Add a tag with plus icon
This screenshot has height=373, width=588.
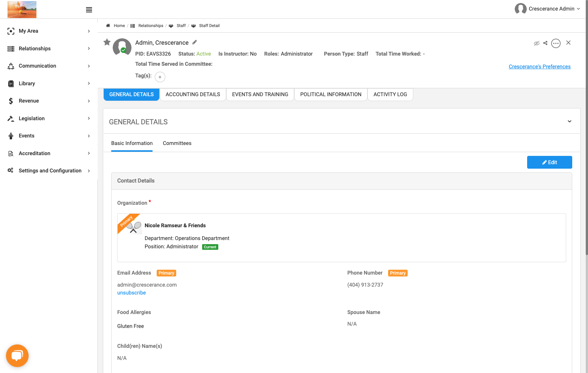160,77
